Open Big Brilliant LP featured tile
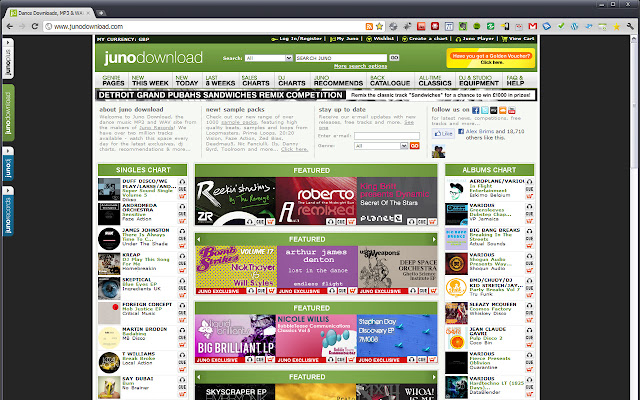The width and height of the screenshot is (640, 400). (236, 338)
